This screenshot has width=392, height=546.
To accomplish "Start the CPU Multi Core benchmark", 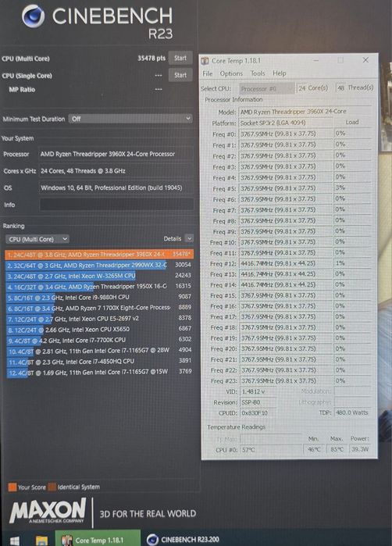I will tap(180, 58).
